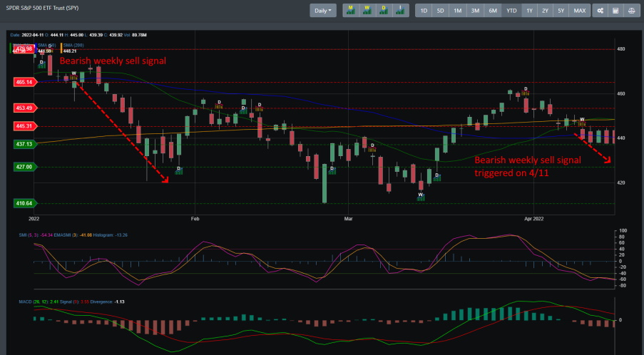This screenshot has width=644, height=355.
Task: Switch the range to 1D
Action: [x=424, y=11]
